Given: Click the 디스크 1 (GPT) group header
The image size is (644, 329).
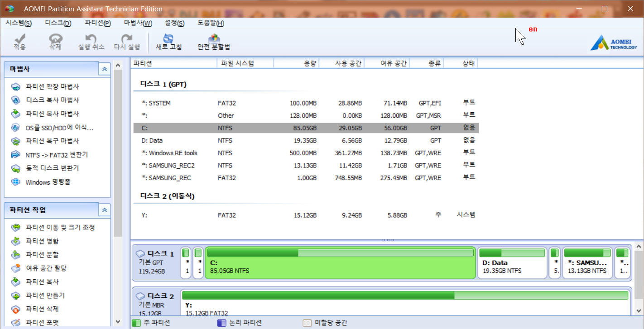Looking at the screenshot, I should [x=163, y=84].
